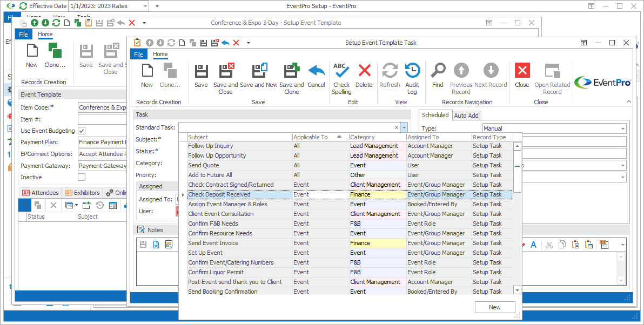Click green refresh icon in Event Template title bar
The image size is (644, 325).
[56, 23]
